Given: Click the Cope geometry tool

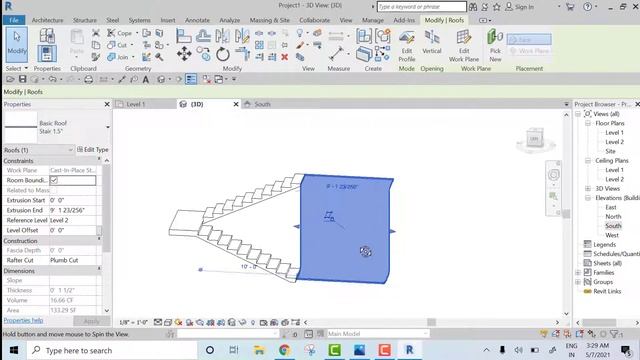Looking at the screenshot, I should coord(120,33).
